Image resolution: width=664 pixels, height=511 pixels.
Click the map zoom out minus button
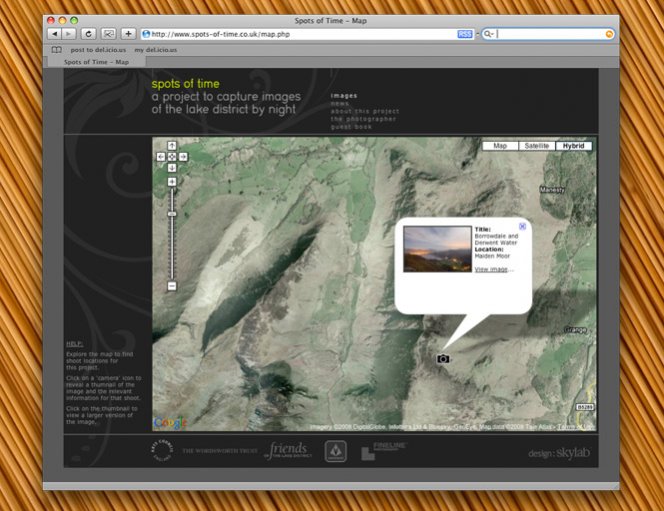click(x=172, y=286)
